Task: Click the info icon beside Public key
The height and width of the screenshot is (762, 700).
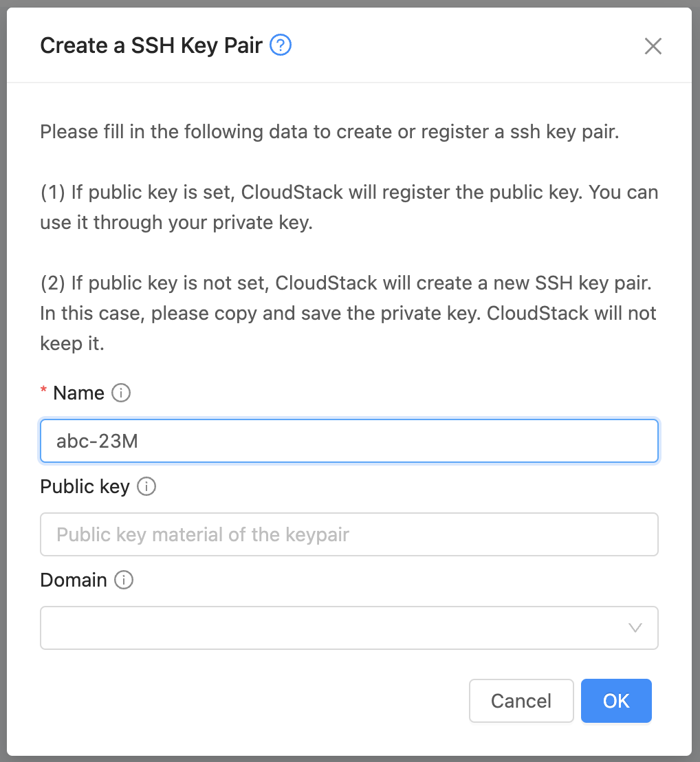Action: (146, 487)
